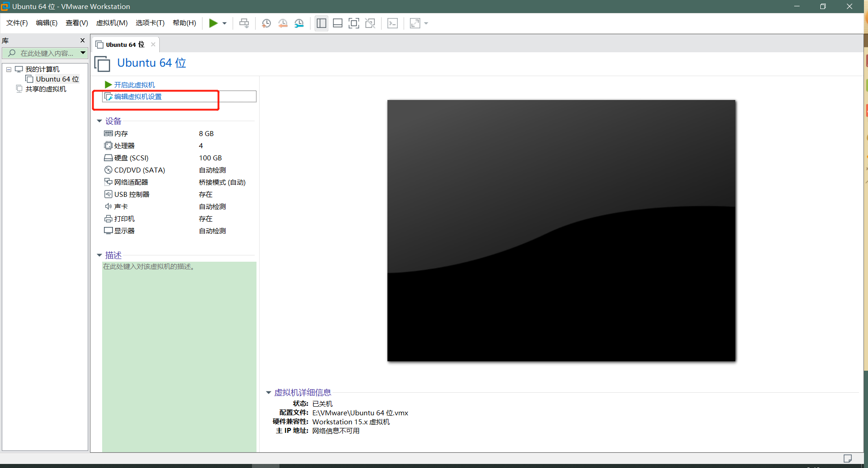Click the processor icon

(x=108, y=145)
